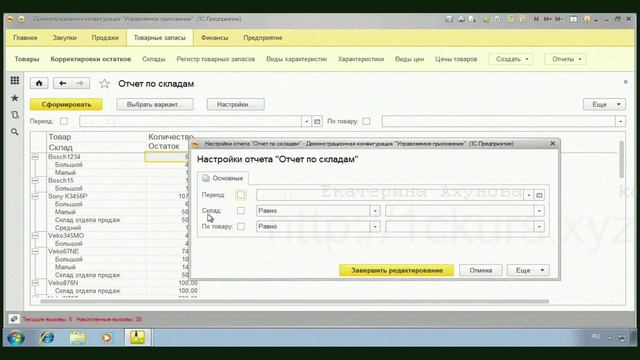Viewport: 640px width, 360px height.
Task: Navigate forward with the right arrow
Action: pos(80,83)
